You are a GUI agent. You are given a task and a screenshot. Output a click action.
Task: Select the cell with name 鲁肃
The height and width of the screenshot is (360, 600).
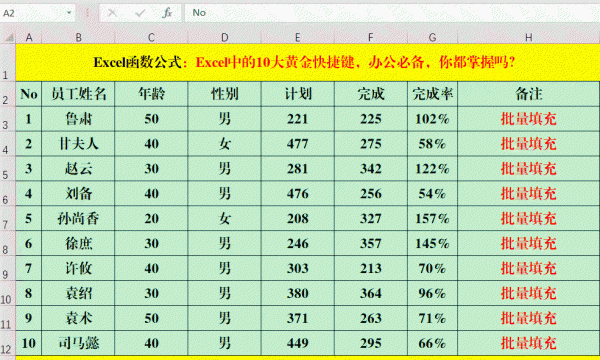coord(78,119)
